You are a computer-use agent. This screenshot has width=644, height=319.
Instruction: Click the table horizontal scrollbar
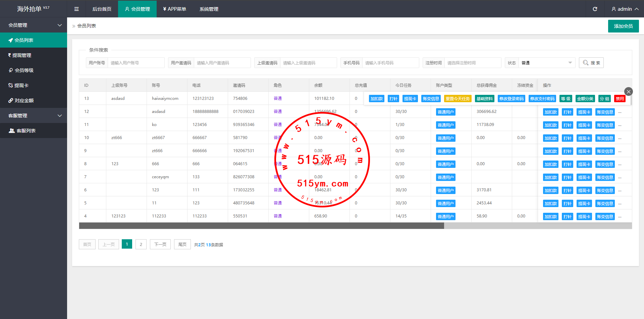(262, 226)
